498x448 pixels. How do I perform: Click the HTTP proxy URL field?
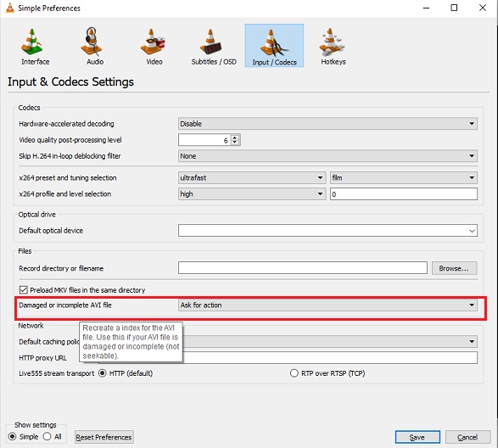click(330, 358)
